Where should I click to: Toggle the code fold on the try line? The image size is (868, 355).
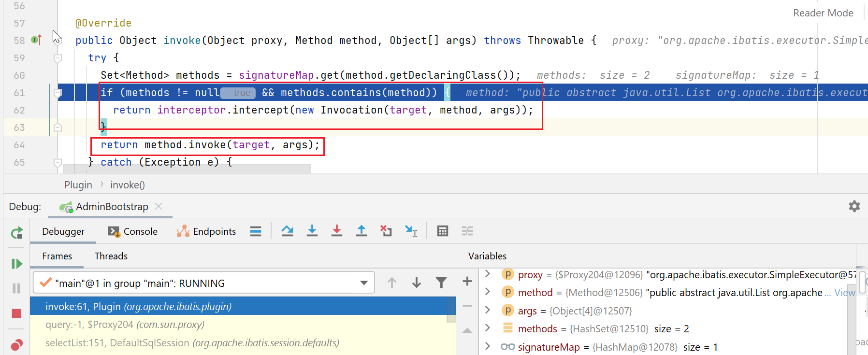[58, 58]
